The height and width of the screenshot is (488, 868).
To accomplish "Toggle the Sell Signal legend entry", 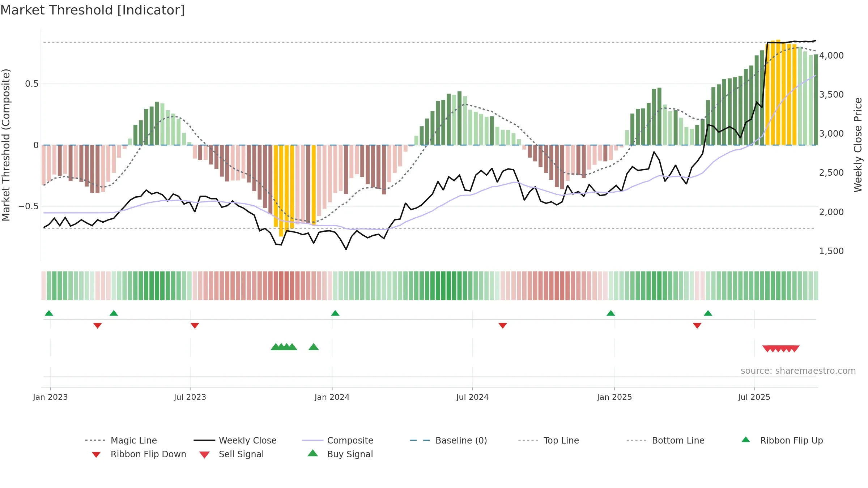I will tap(231, 454).
